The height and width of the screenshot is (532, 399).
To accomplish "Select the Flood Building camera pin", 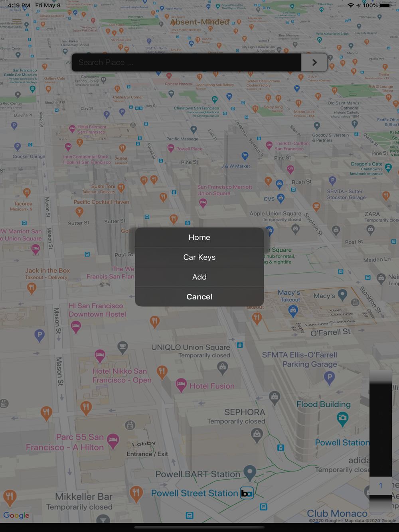I will pyautogui.click(x=342, y=419).
